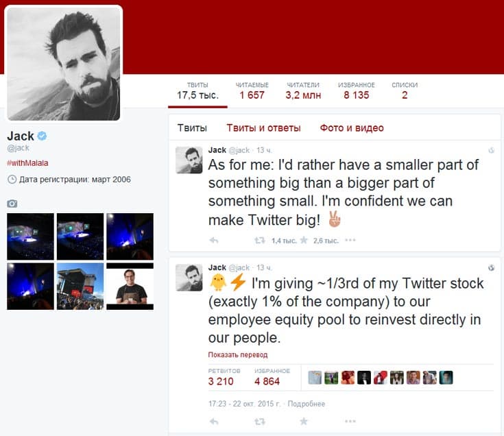Open the man in glasses photo thumbnail
Screen dimensions: 504x436
pyautogui.click(x=130, y=286)
